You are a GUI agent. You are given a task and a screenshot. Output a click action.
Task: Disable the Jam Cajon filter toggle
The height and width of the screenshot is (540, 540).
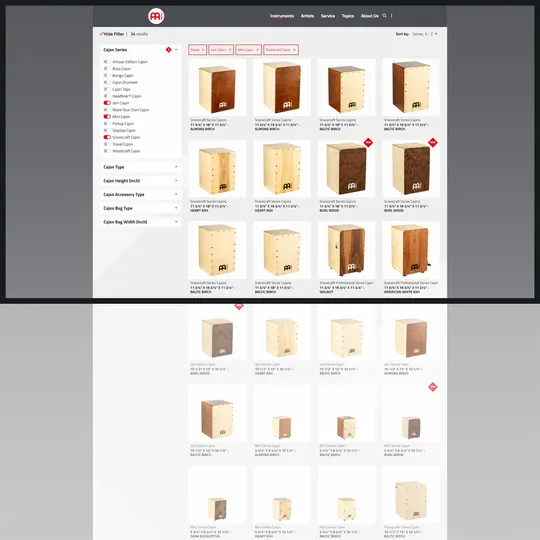coord(107,103)
